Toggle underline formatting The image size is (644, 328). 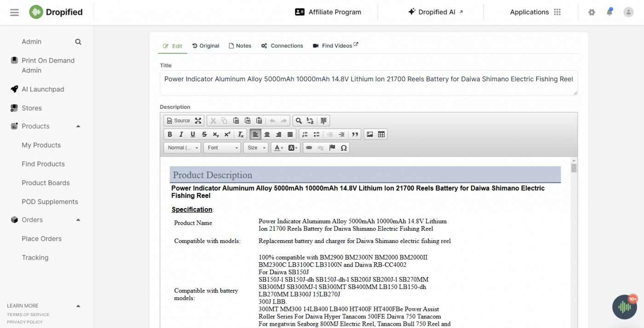[x=193, y=134]
